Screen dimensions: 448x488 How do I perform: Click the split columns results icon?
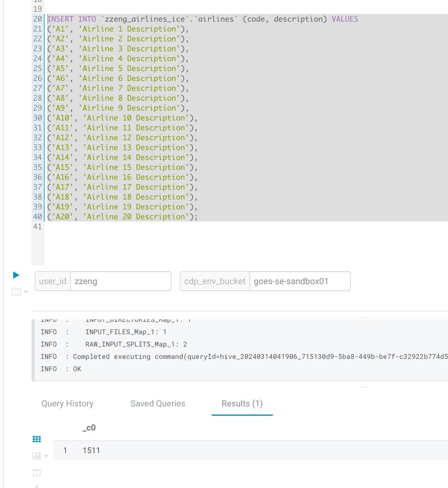coord(37,472)
